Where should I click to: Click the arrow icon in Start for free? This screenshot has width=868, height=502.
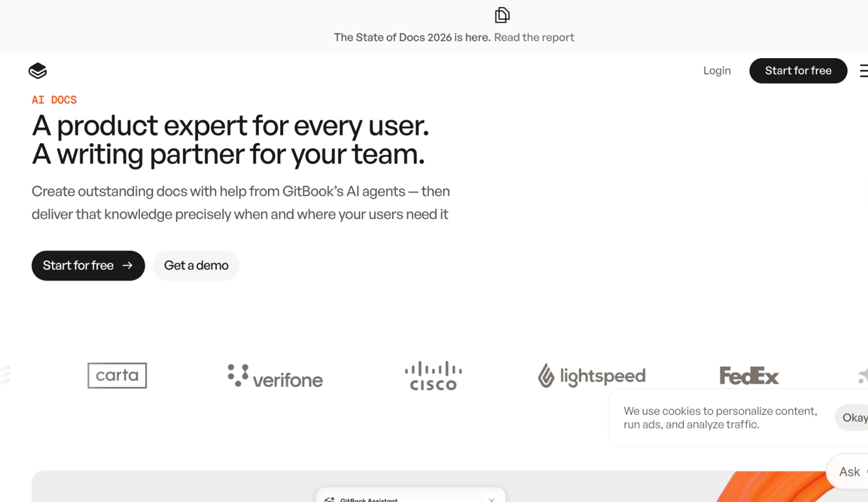(x=127, y=265)
